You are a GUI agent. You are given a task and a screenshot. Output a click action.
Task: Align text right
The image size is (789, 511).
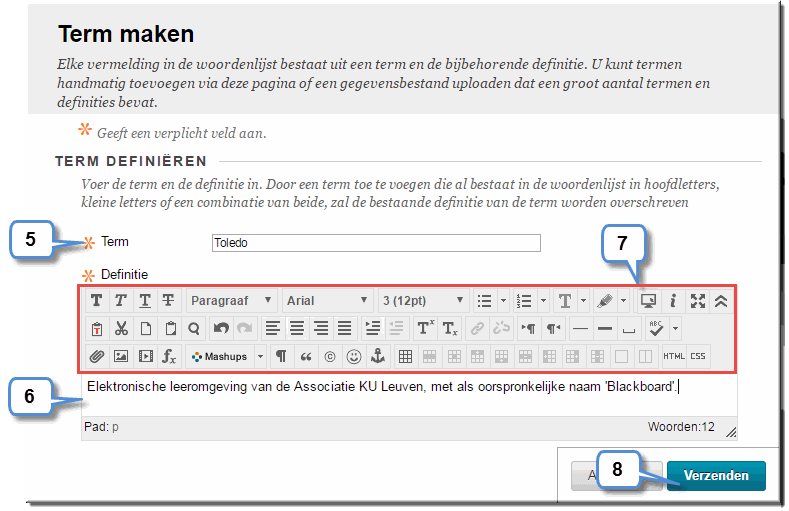pyautogui.click(x=321, y=329)
